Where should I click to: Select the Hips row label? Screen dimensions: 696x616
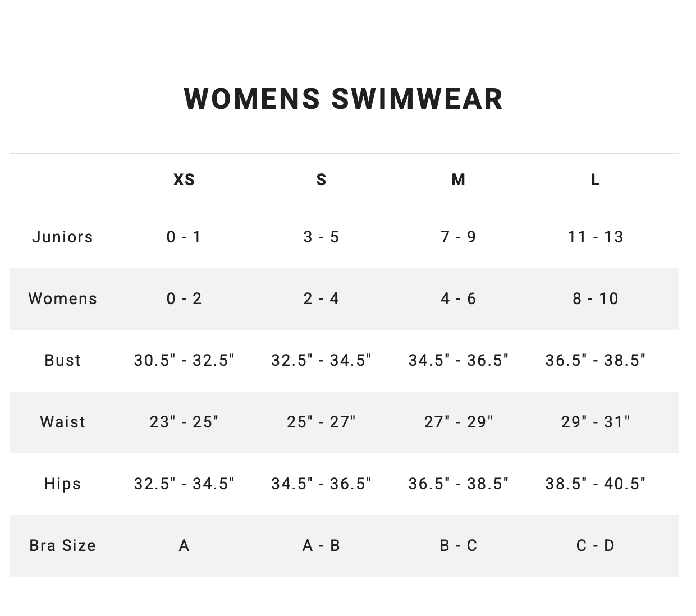[x=62, y=484]
